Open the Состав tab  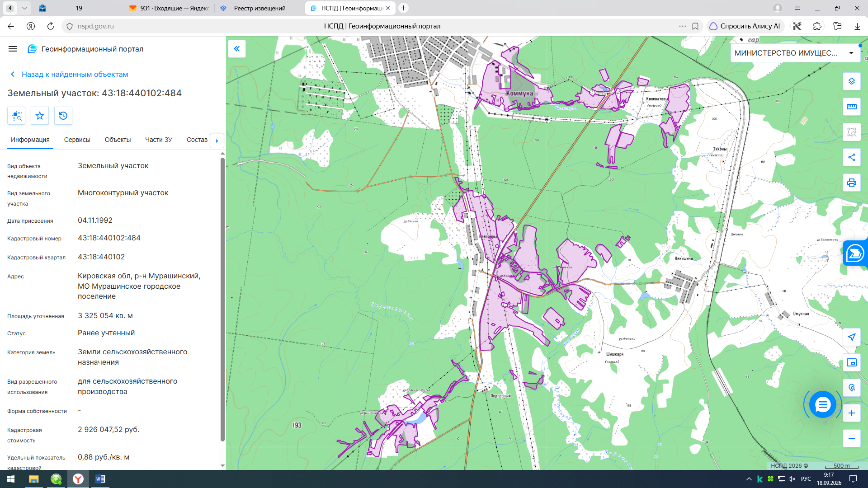click(197, 140)
